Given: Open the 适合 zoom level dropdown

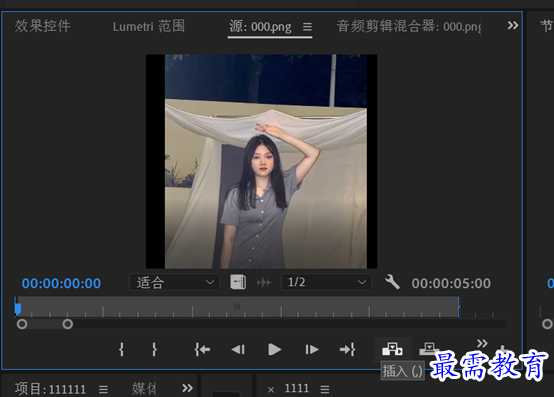Looking at the screenshot, I should (x=175, y=282).
